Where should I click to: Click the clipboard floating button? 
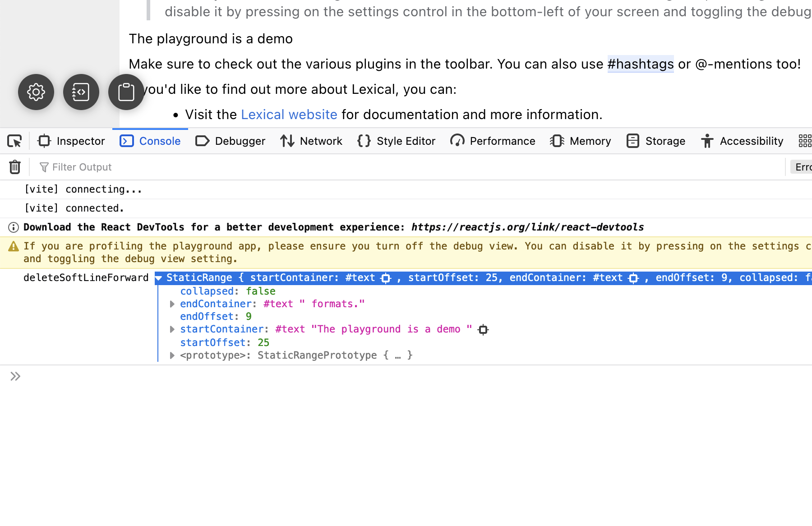(x=126, y=92)
